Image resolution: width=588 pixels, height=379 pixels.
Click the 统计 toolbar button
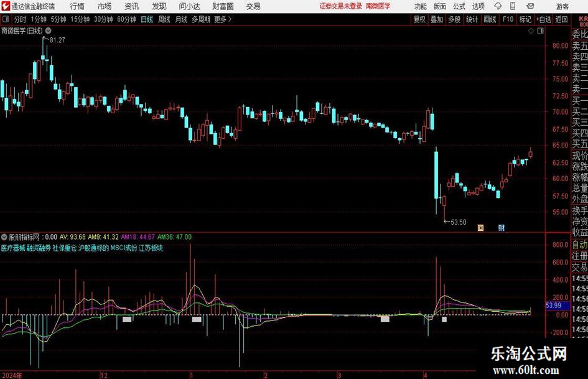click(472, 19)
